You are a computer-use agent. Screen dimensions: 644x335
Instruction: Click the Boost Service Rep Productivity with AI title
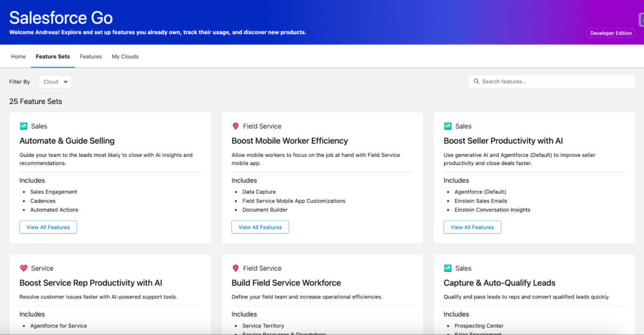[91, 283]
